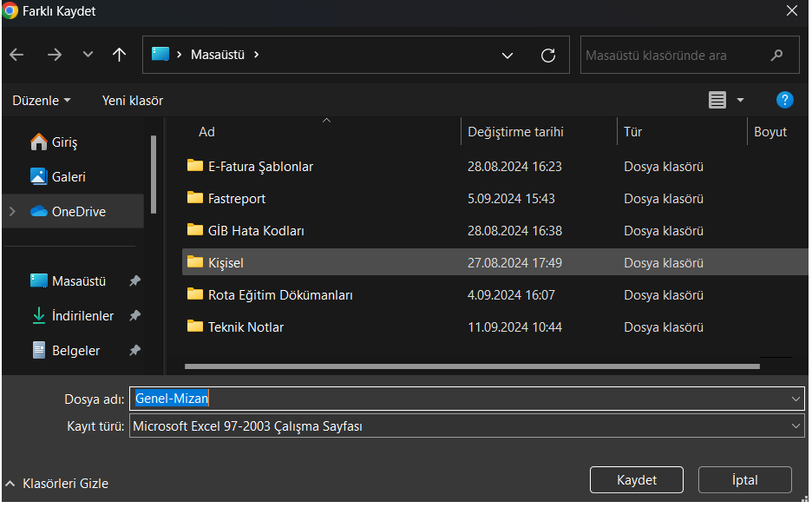
Task: Open the Düzenle menu
Action: click(x=41, y=101)
